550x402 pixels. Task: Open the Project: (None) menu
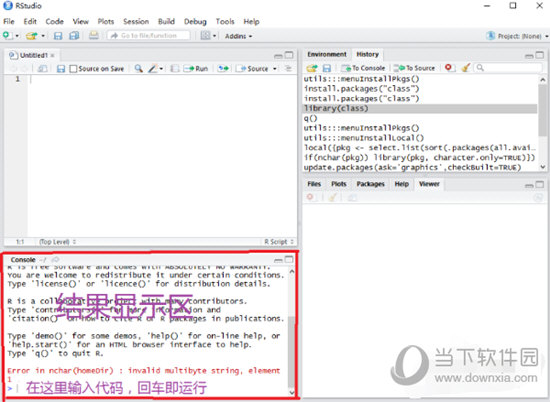point(517,36)
